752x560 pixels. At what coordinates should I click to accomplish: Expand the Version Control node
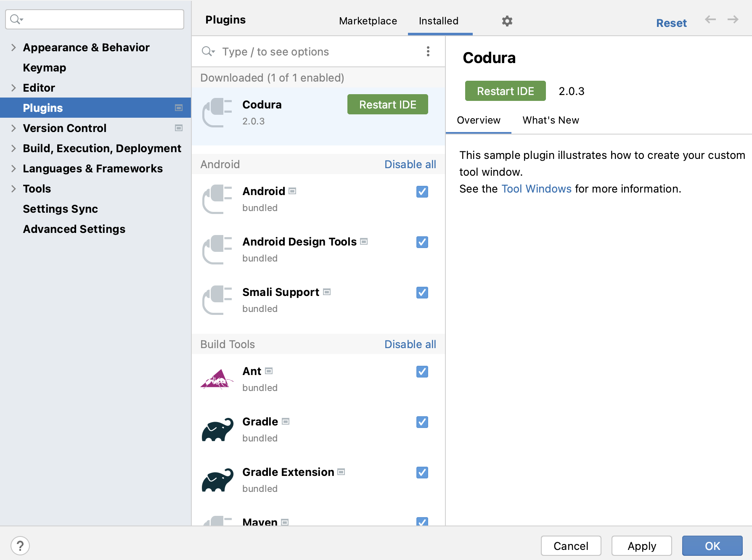[13, 128]
